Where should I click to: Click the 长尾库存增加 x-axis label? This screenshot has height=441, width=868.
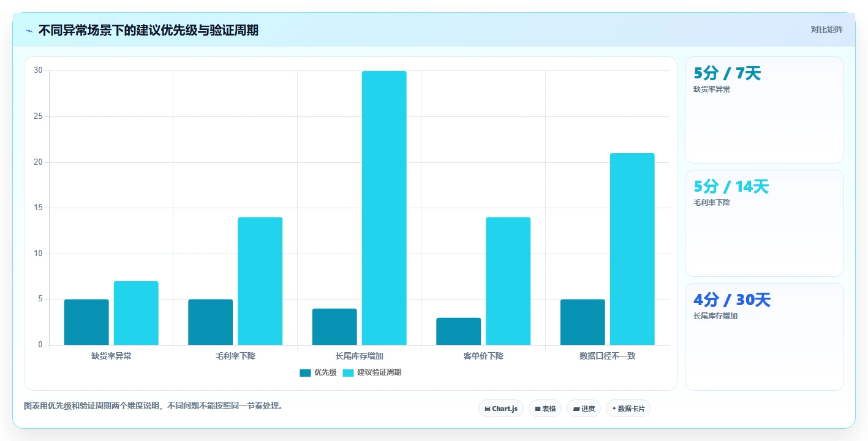pyautogui.click(x=360, y=356)
